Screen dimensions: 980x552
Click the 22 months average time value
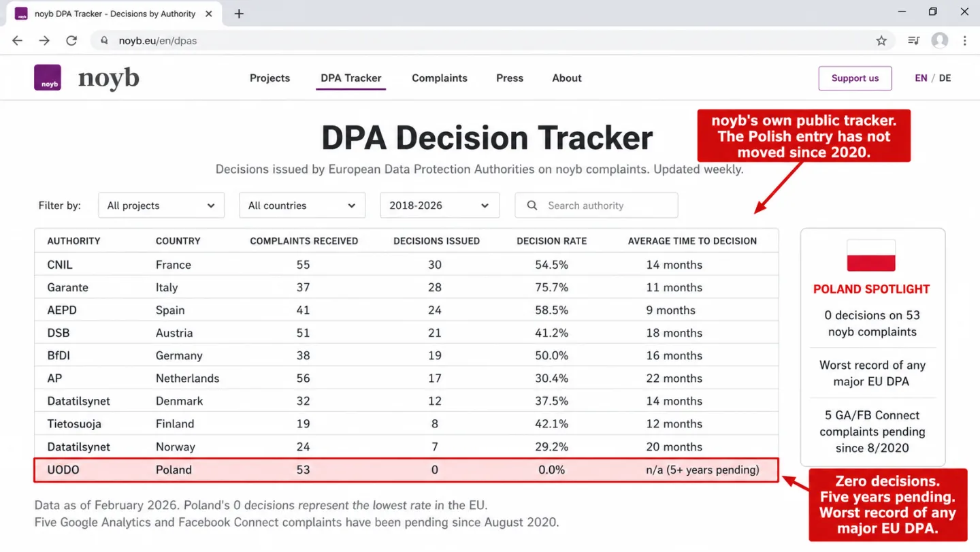point(674,378)
